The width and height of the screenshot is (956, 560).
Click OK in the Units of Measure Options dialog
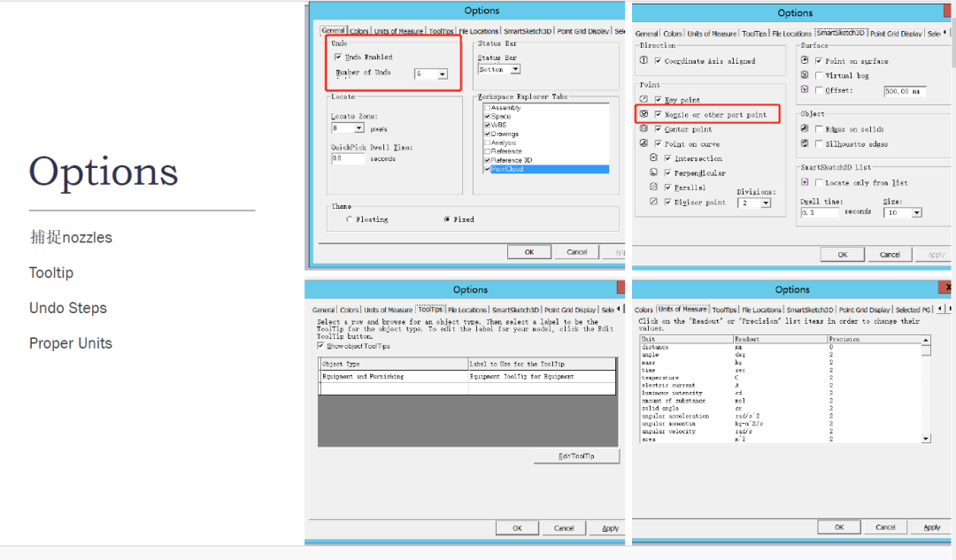coord(839,527)
